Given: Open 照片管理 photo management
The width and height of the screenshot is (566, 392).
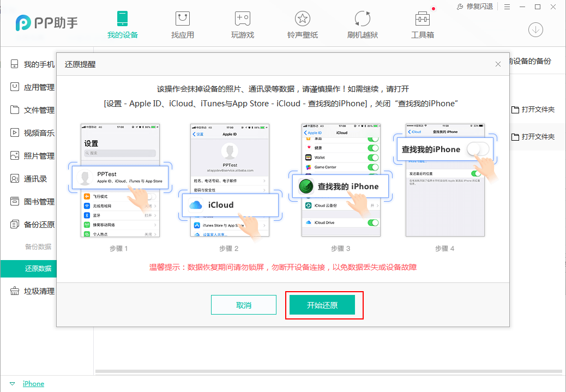Looking at the screenshot, I should click(x=33, y=155).
